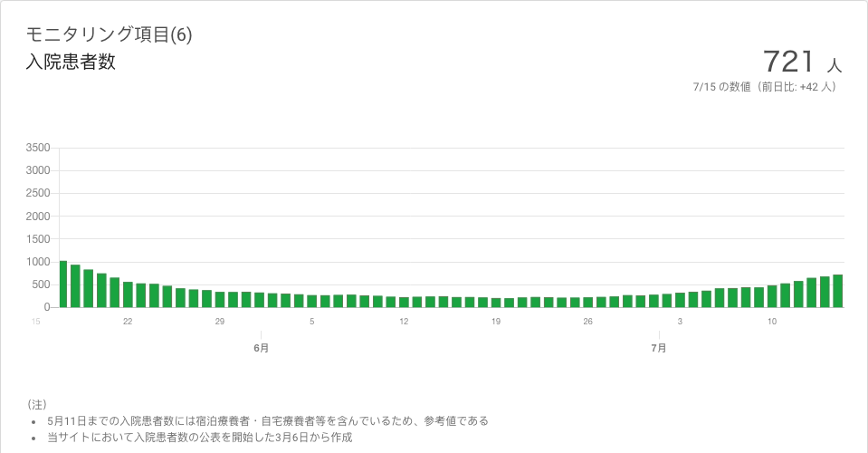
Task: Click the 26 x-axis date label
Action: (x=588, y=322)
